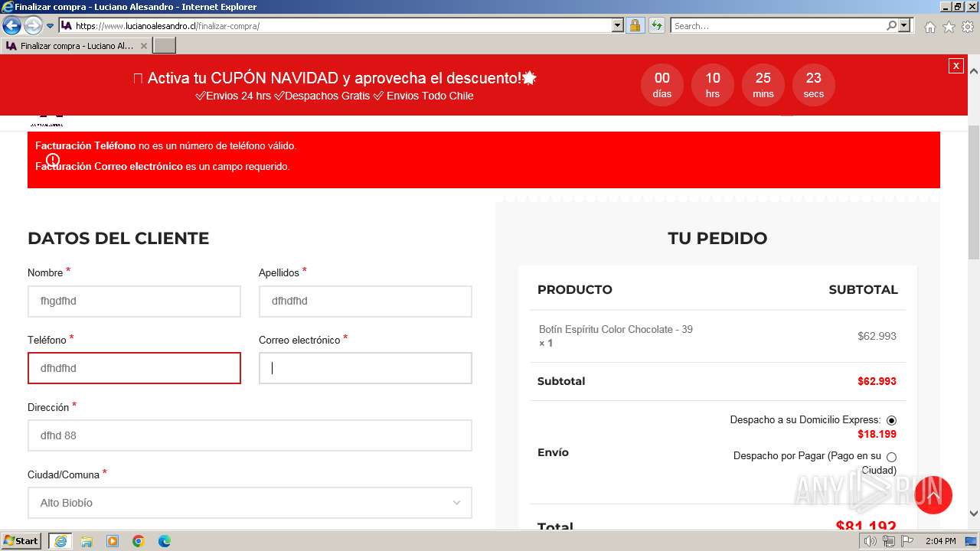Launch Chrome from the taskbar
The image size is (980, 551).
click(139, 541)
